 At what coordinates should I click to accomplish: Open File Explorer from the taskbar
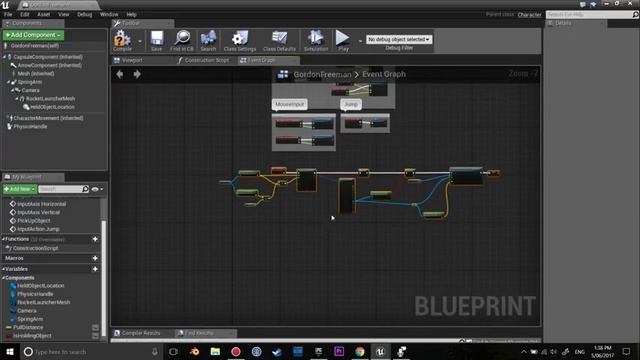(x=215, y=351)
